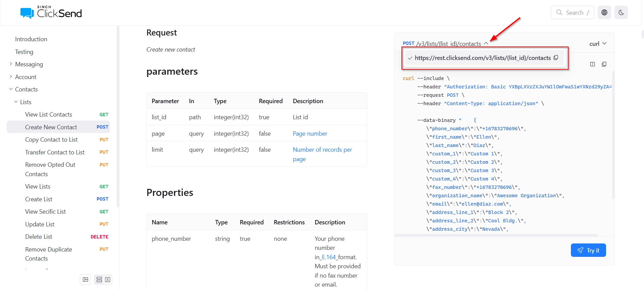Image resolution: width=644 pixels, height=290 pixels.
Task: Click the parameters heading
Action: pyautogui.click(x=172, y=71)
